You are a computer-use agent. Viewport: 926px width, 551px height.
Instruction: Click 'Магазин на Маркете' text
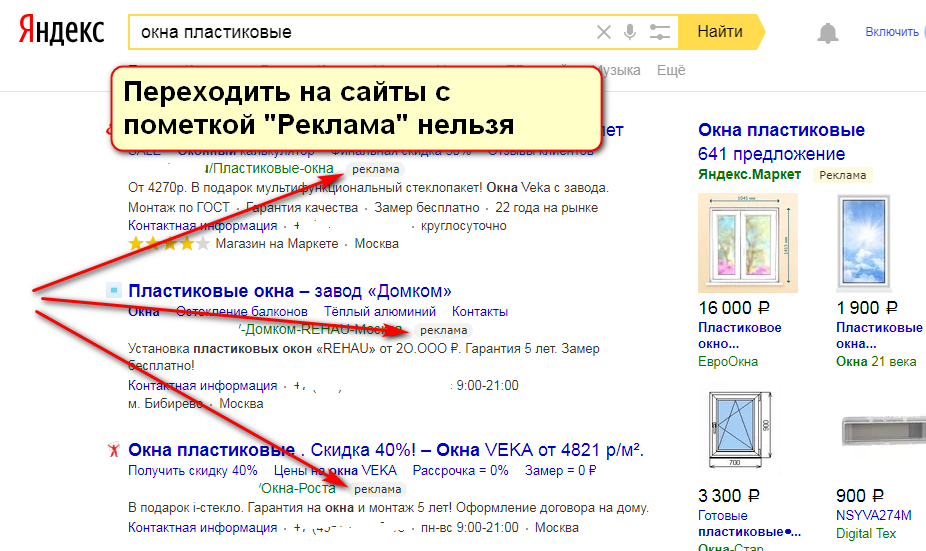(x=277, y=243)
